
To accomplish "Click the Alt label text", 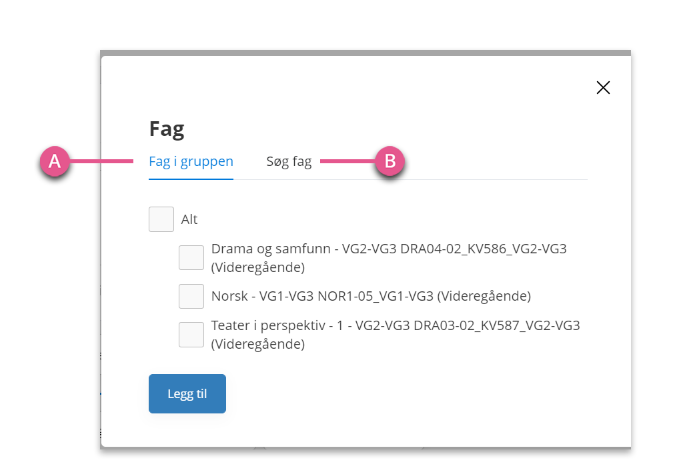I will [189, 219].
